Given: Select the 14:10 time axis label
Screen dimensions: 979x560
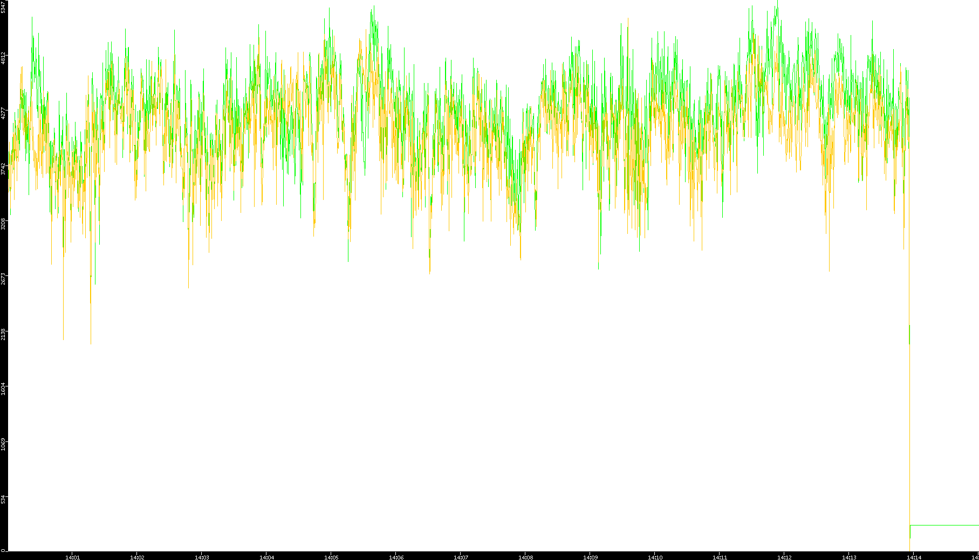Looking at the screenshot, I should [x=655, y=557].
